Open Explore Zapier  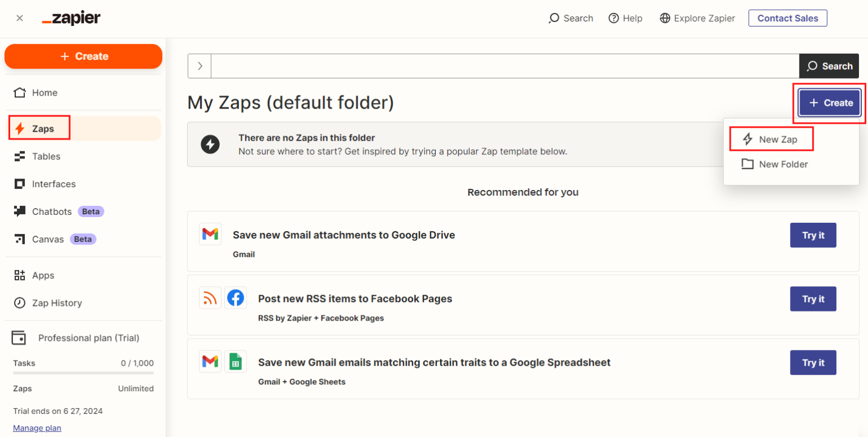coord(697,18)
